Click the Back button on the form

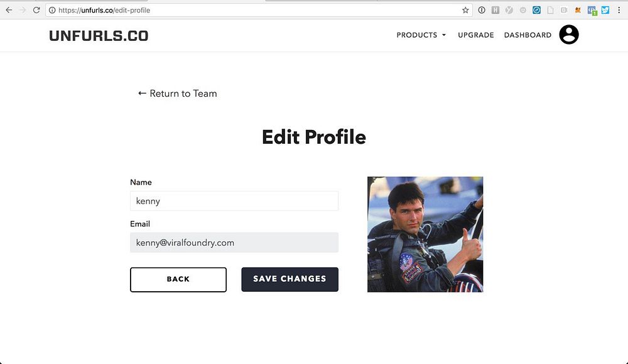coord(178,279)
